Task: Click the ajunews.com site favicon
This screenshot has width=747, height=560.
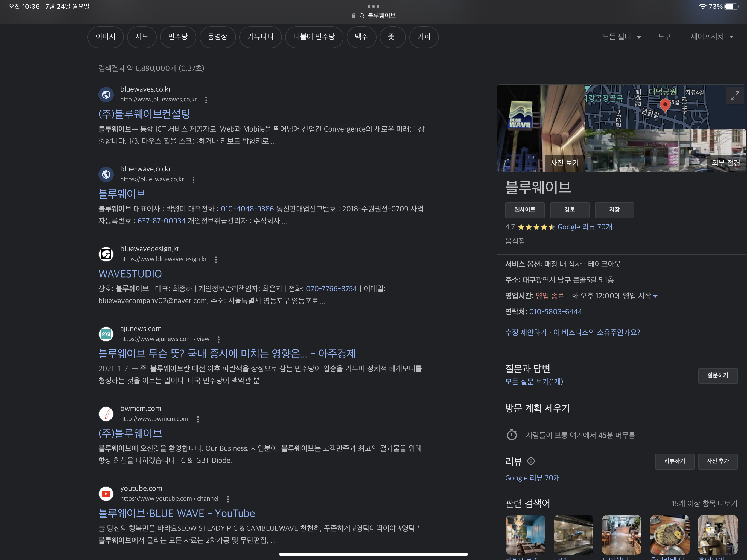Action: click(106, 334)
